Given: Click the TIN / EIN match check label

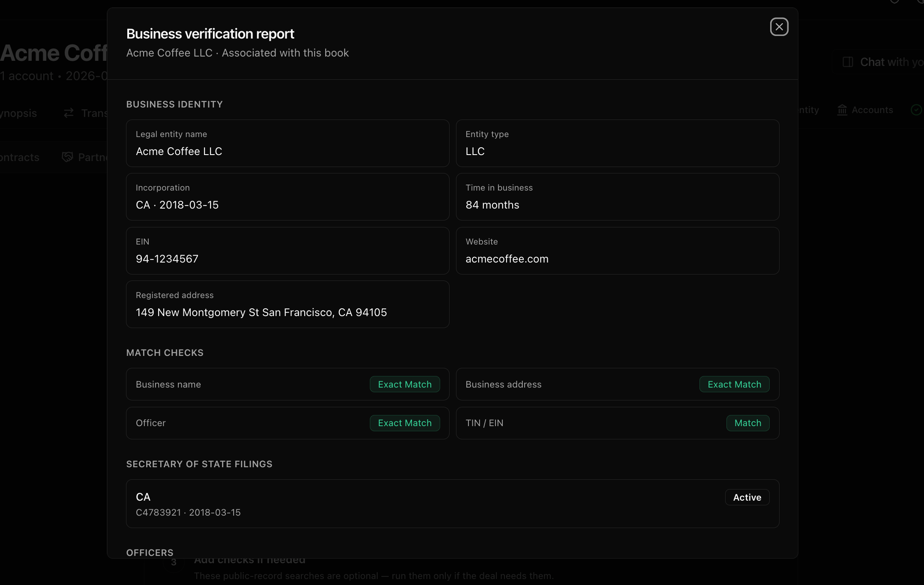Looking at the screenshot, I should coord(485,423).
